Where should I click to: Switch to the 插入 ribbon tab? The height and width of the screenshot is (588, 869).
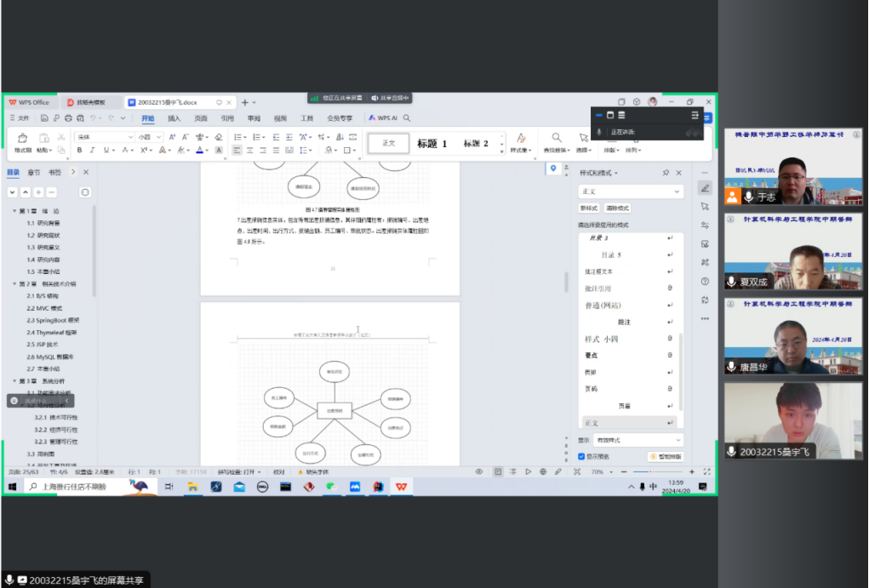[174, 118]
